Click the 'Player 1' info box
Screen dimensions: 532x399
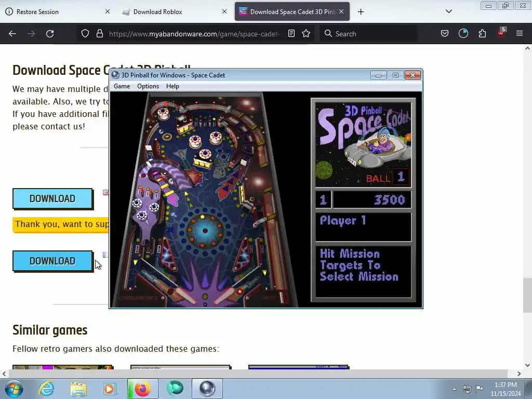(363, 227)
